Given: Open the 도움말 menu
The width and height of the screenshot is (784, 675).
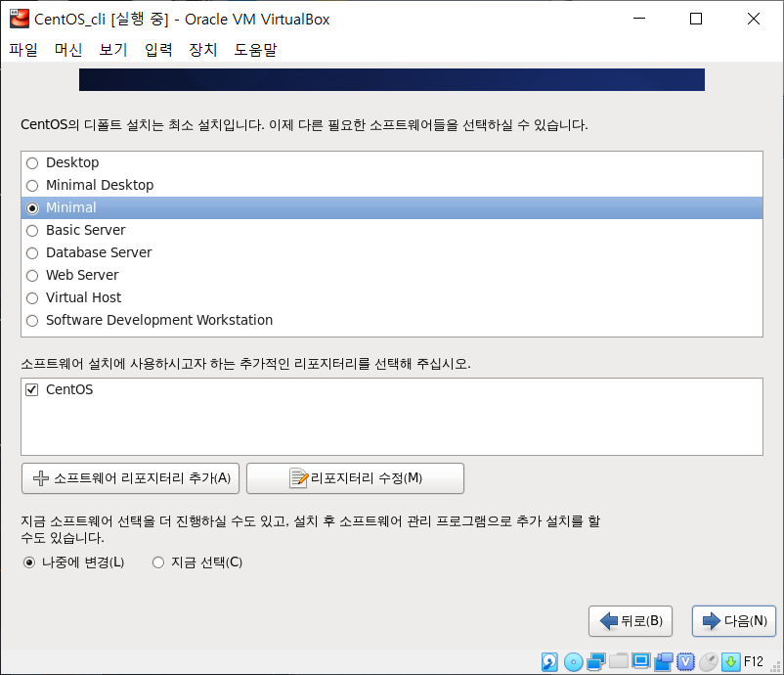Looking at the screenshot, I should 255,50.
